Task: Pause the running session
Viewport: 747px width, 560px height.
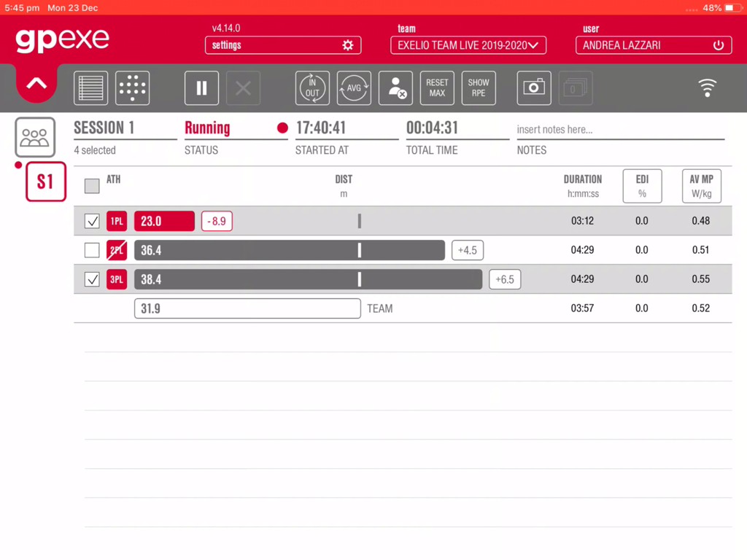Action: pyautogui.click(x=201, y=87)
